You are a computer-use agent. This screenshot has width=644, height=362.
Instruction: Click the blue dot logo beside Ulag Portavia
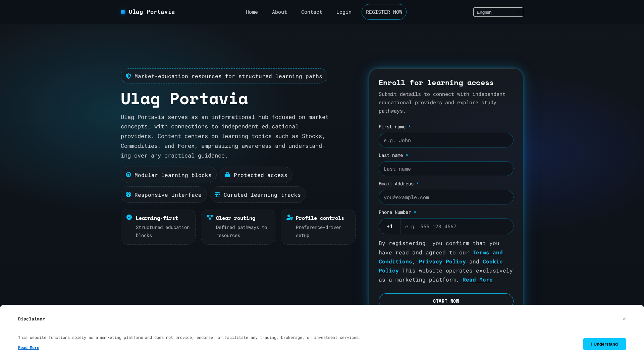pos(123,12)
